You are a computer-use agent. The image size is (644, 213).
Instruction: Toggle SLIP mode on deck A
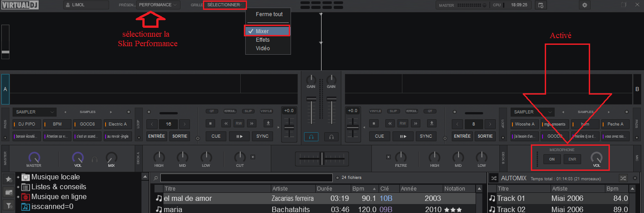pos(248,111)
